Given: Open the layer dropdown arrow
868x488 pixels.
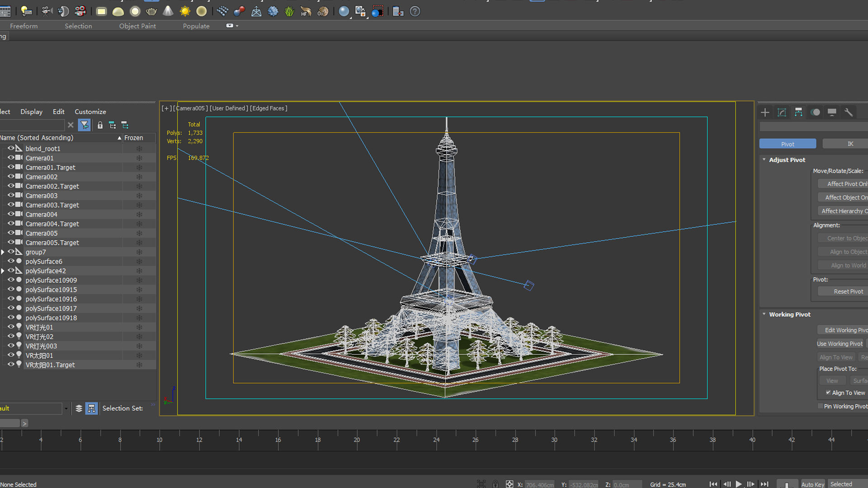Looking at the screenshot, I should (66, 408).
